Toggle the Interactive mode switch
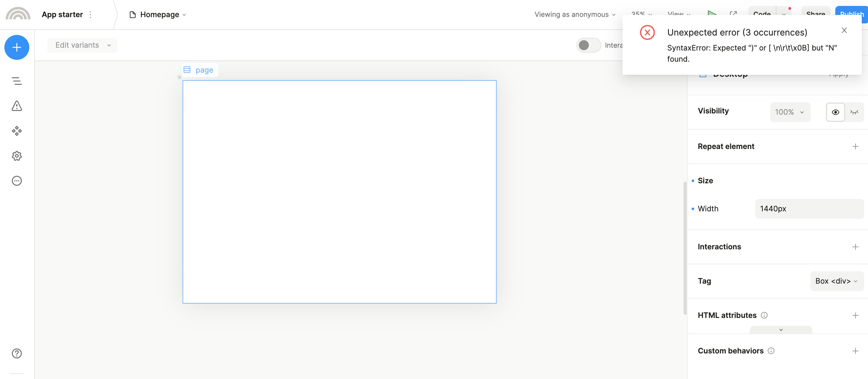 [x=588, y=45]
